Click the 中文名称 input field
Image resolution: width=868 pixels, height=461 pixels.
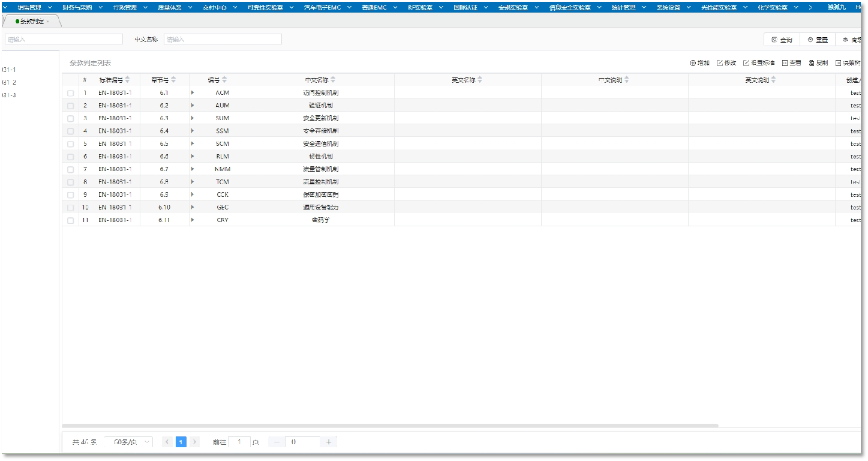click(x=223, y=39)
